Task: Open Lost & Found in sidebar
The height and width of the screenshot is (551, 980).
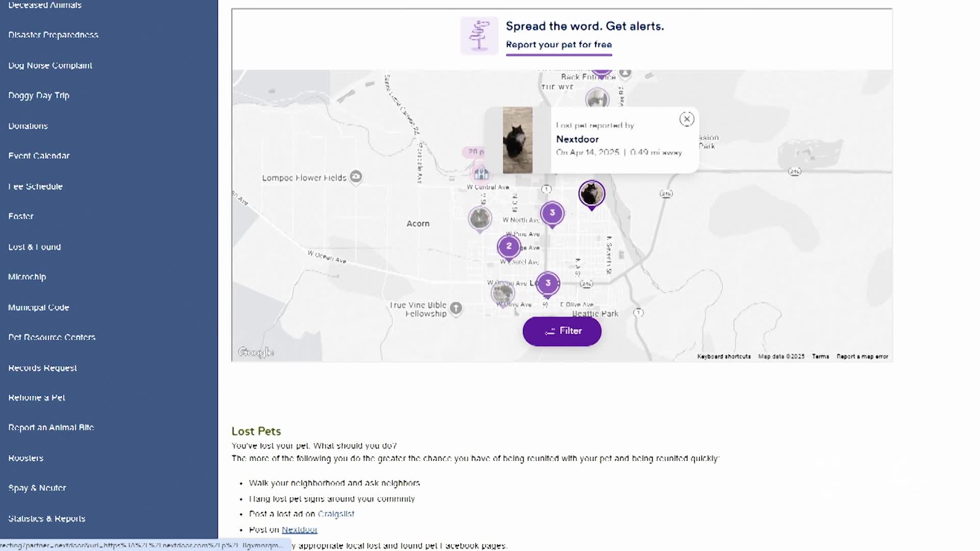Action: point(35,247)
